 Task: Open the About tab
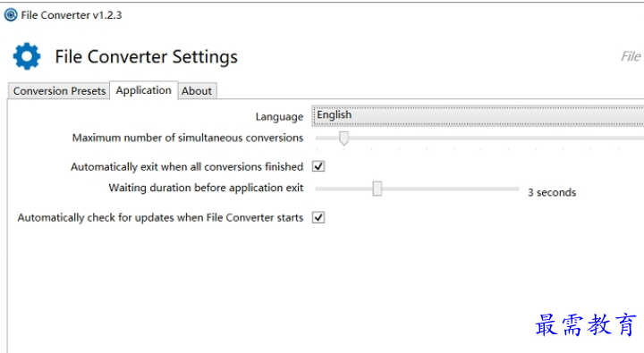197,91
